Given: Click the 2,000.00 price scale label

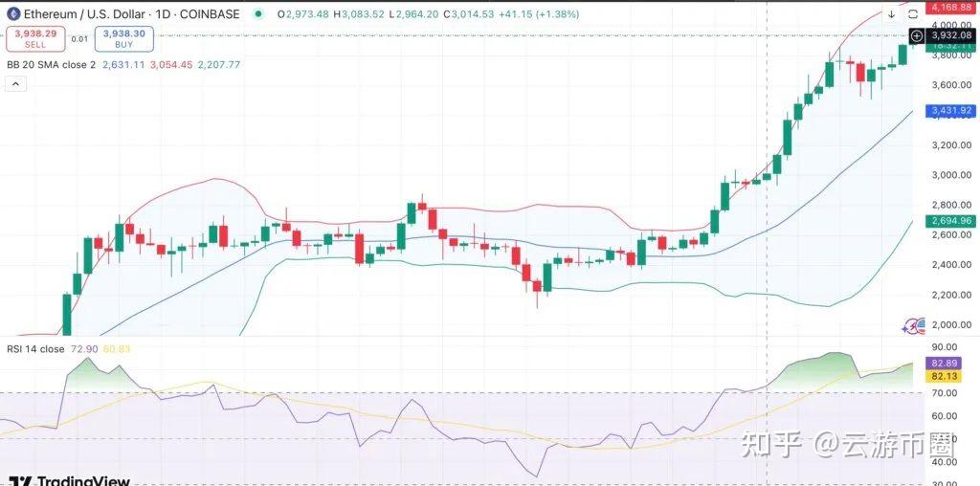Looking at the screenshot, I should click(x=952, y=325).
